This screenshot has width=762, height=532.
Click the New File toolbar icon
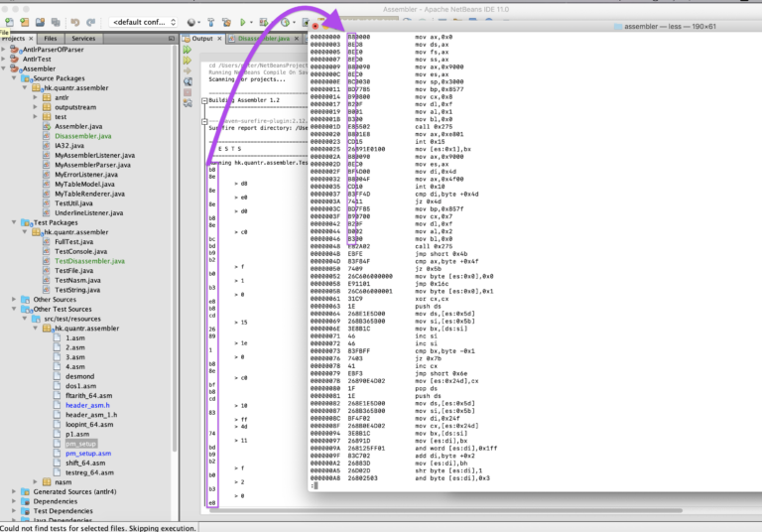(x=9, y=22)
